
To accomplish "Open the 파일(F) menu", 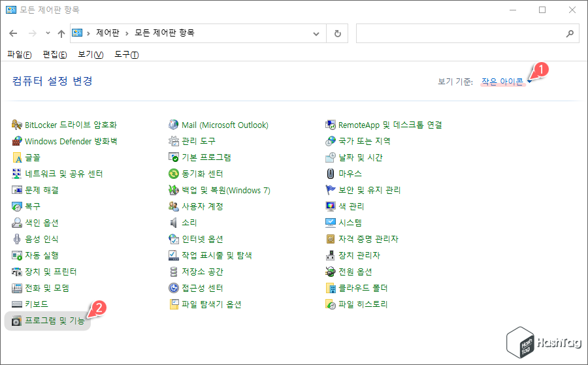I will pyautogui.click(x=19, y=55).
